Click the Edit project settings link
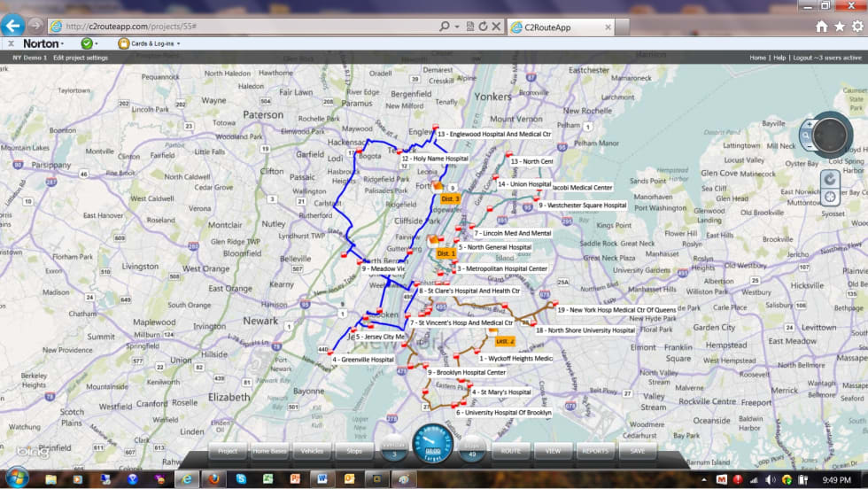 point(81,58)
